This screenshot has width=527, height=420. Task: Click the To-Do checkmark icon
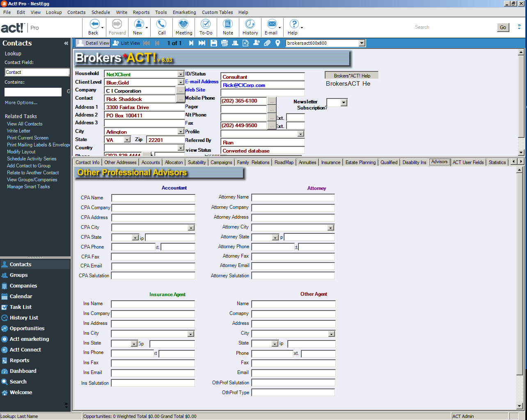[x=206, y=24]
